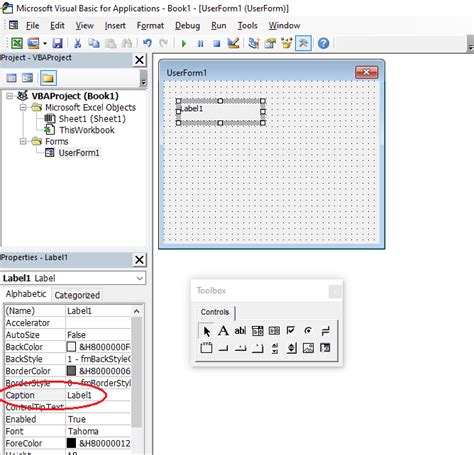
Task: Open the Insert menu
Action: coord(115,25)
